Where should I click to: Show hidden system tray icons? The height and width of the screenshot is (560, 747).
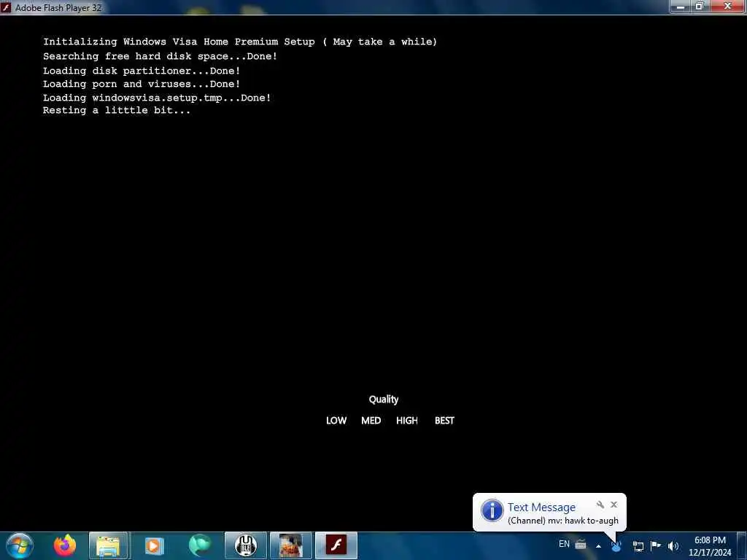[598, 546]
